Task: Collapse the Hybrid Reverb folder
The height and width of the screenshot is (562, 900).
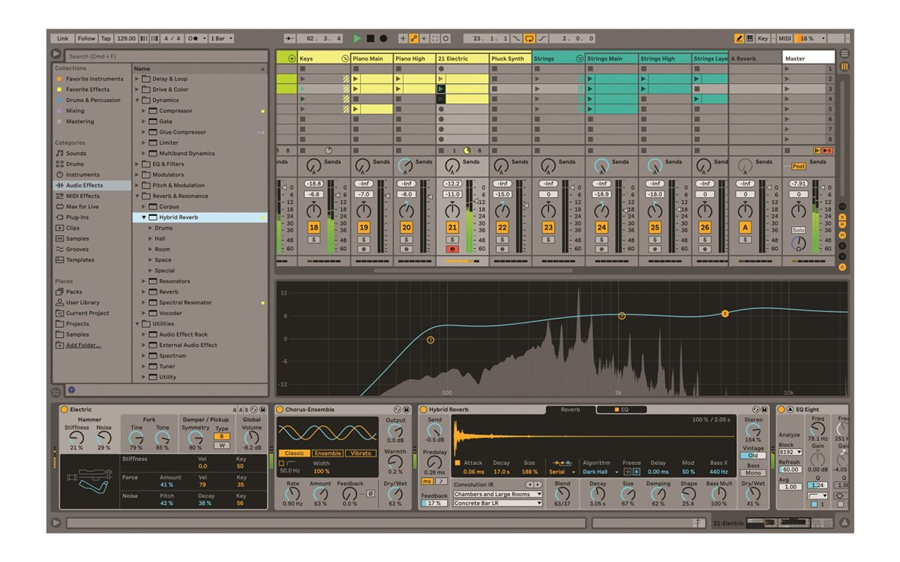Action: point(144,217)
